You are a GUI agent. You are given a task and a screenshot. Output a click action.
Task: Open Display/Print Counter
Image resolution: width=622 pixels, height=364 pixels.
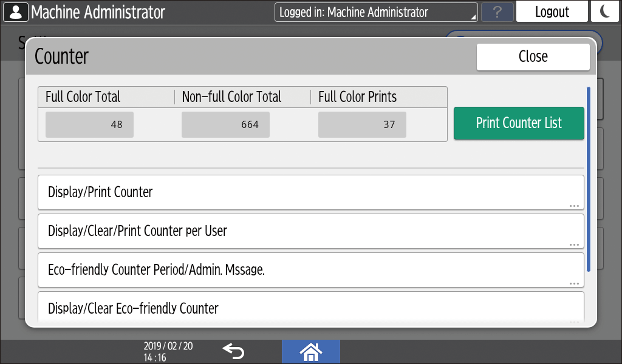click(x=310, y=192)
